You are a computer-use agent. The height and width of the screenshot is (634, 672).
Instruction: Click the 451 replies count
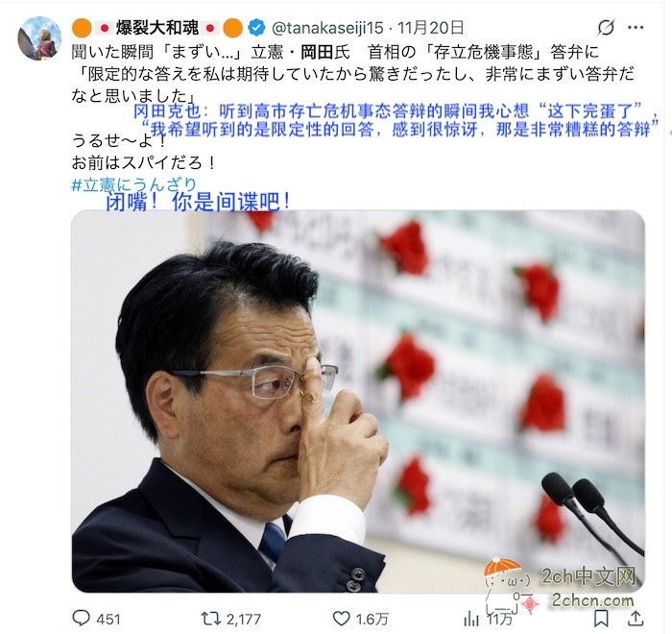108,619
